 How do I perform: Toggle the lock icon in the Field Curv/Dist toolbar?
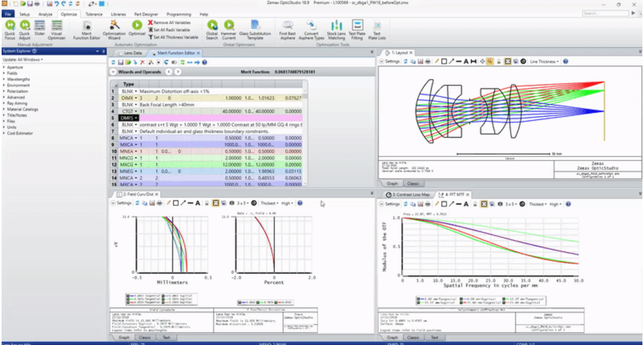207,203
